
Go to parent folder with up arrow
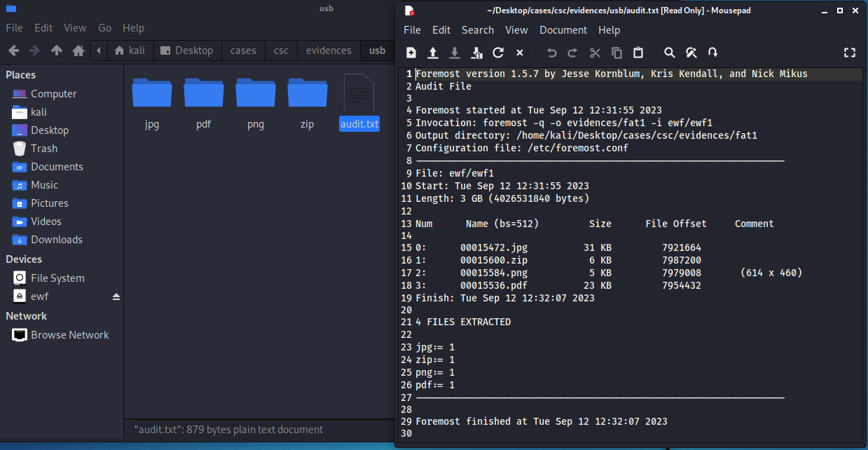(57, 50)
